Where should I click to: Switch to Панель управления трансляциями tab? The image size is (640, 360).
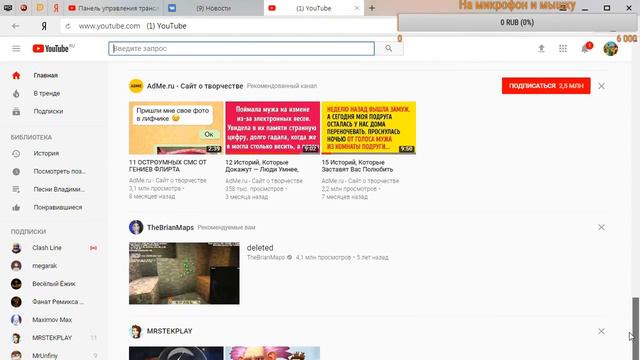113,8
